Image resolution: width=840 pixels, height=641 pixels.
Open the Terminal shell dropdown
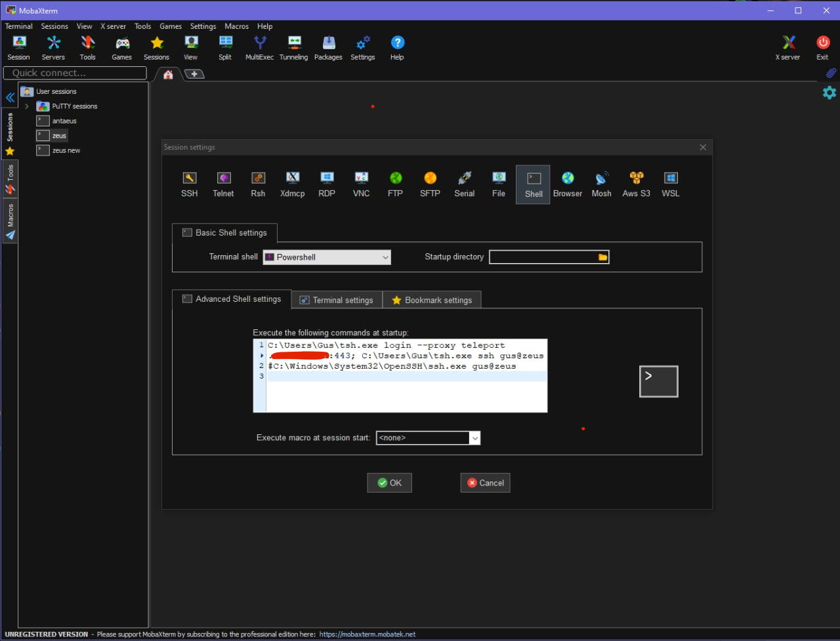[x=386, y=257]
